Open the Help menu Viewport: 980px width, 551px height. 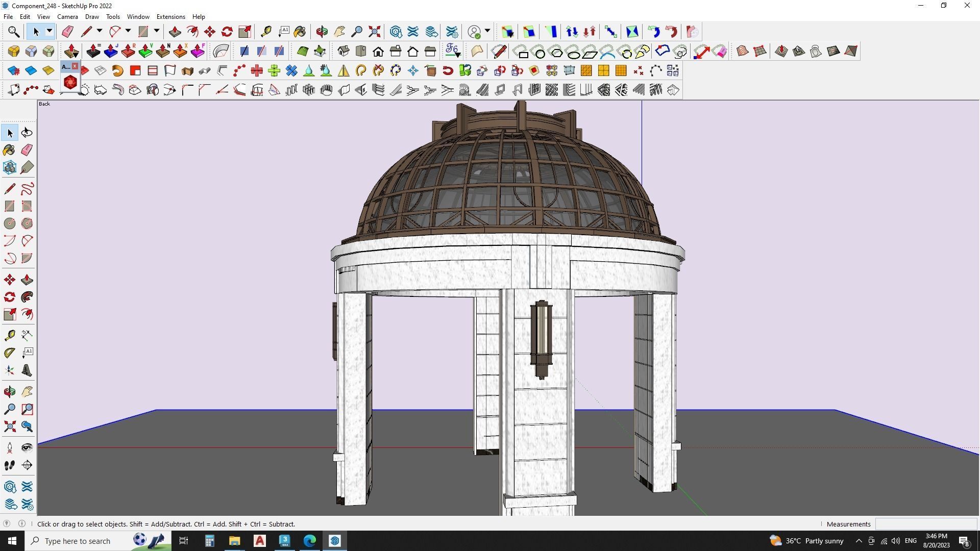coord(199,17)
